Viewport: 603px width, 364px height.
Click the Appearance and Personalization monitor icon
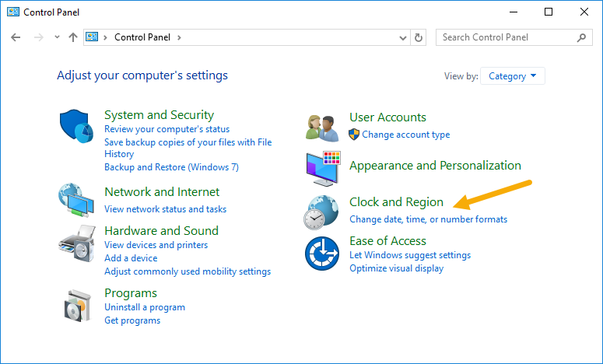tap(323, 169)
